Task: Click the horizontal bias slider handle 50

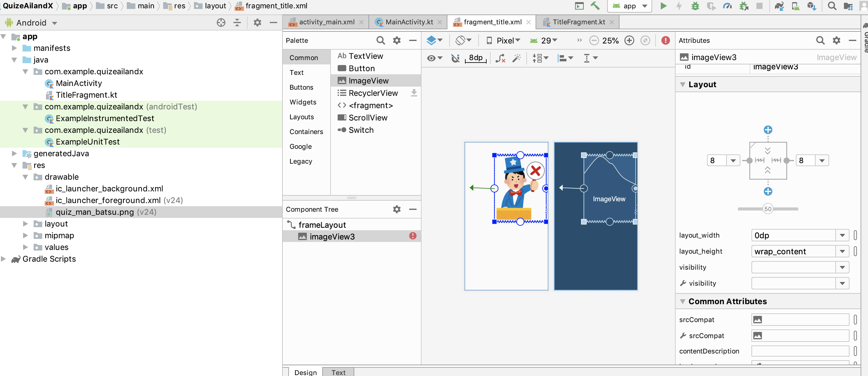Action: click(767, 209)
